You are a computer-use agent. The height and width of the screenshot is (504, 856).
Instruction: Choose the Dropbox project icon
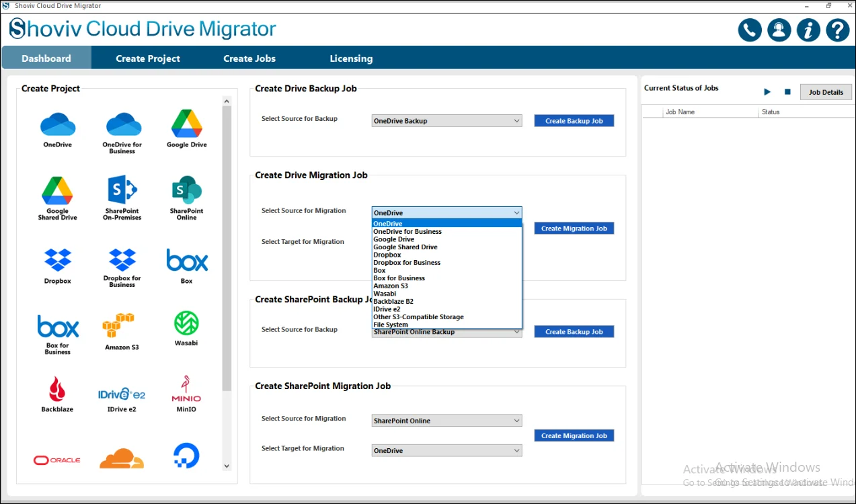coord(58,260)
